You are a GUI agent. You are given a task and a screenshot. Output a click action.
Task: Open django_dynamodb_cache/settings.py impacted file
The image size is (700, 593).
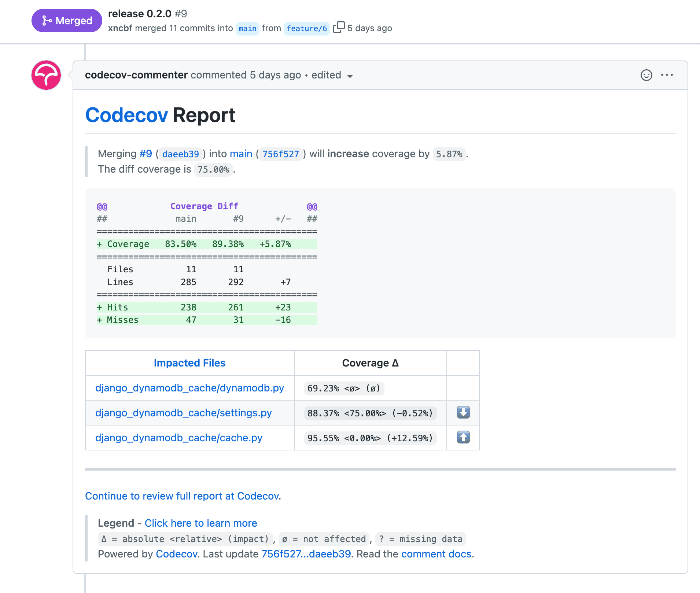[184, 413]
